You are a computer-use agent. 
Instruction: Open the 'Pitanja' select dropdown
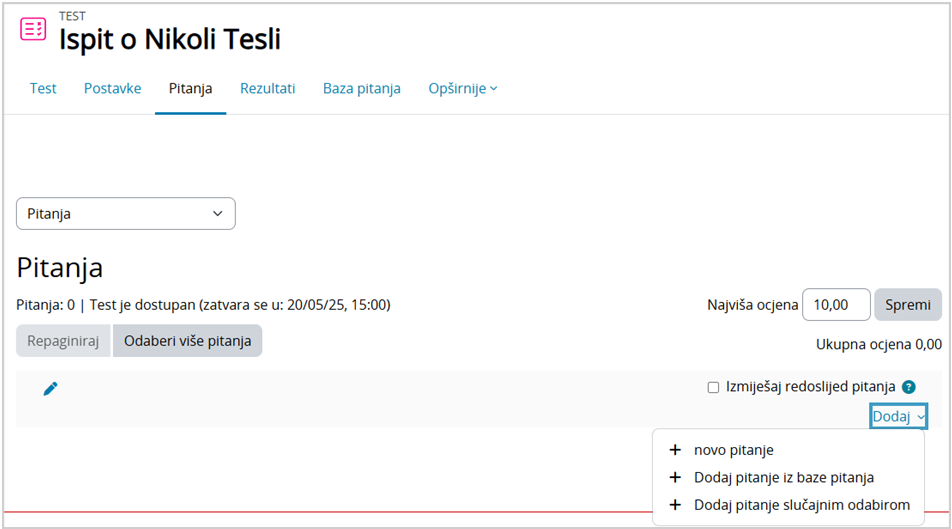click(126, 214)
